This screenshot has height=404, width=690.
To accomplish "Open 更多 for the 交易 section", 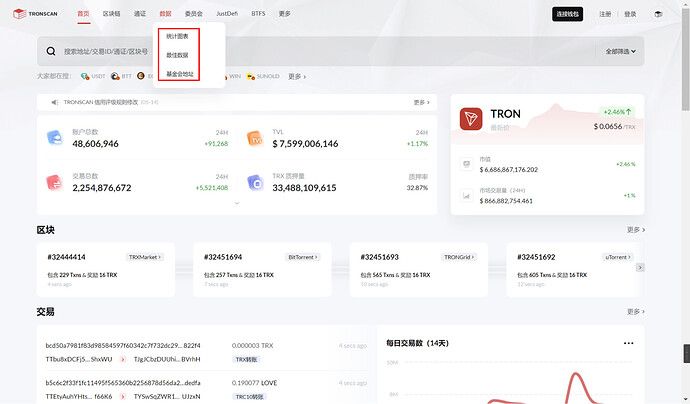I will click(635, 312).
